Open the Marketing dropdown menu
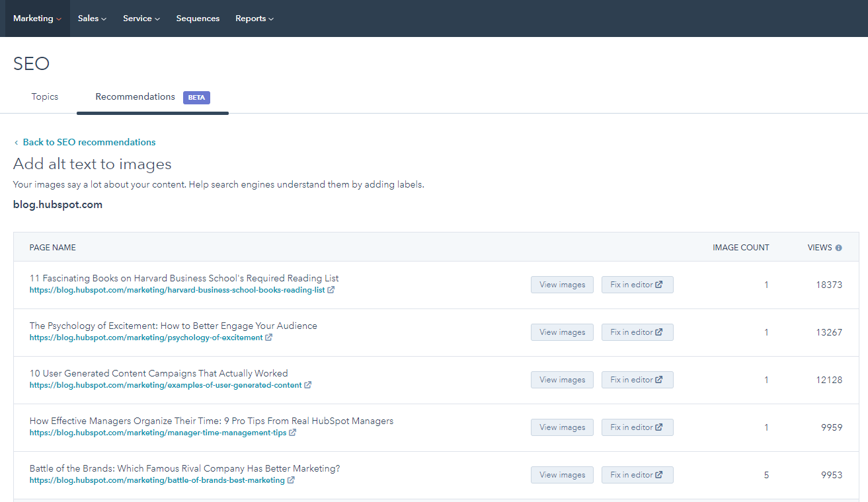 tap(37, 18)
